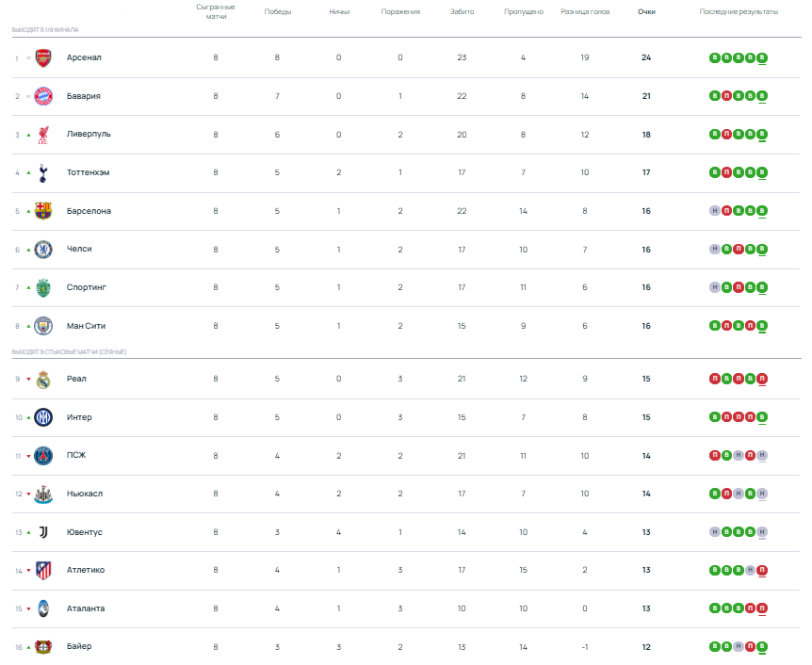
Task: Click first gray Н badge in Барселона row
Action: [x=714, y=211]
